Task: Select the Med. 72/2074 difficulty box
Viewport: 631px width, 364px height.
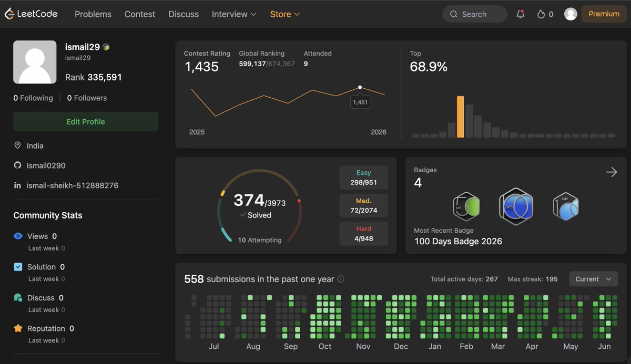Action: click(x=364, y=206)
